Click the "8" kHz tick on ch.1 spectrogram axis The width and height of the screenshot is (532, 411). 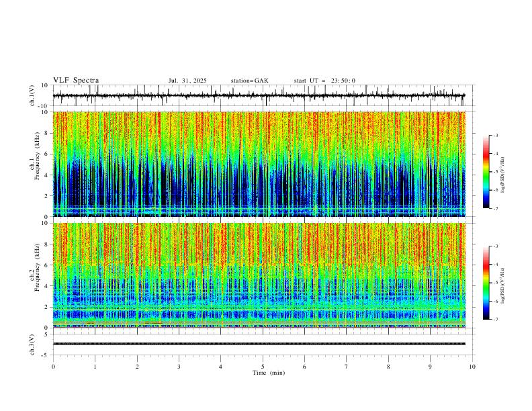[47, 133]
